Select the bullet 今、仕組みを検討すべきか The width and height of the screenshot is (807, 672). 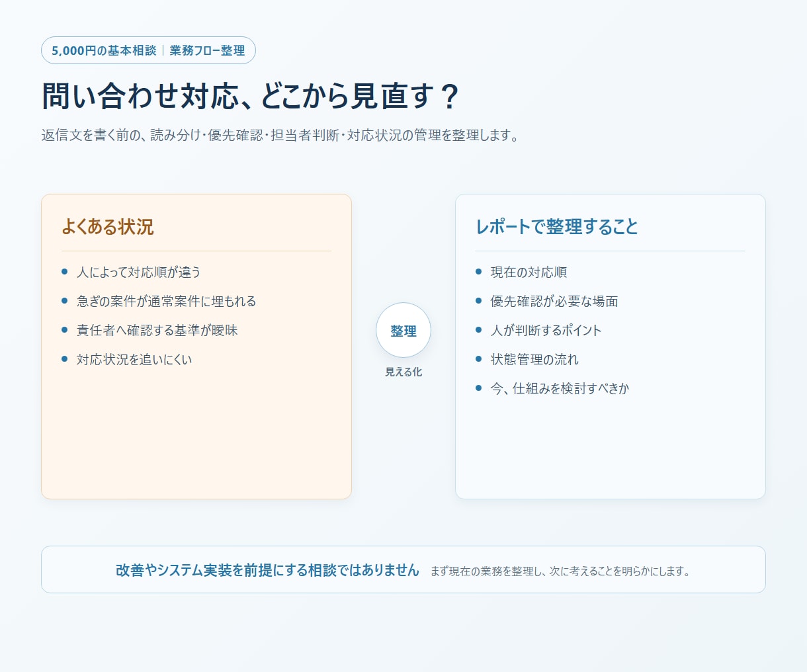click(x=552, y=388)
